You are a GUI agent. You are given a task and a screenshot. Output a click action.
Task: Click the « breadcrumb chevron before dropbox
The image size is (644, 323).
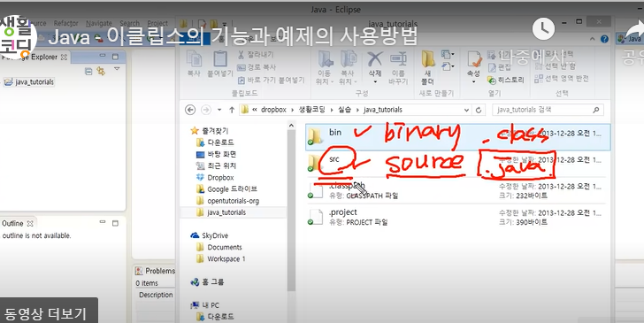255,110
